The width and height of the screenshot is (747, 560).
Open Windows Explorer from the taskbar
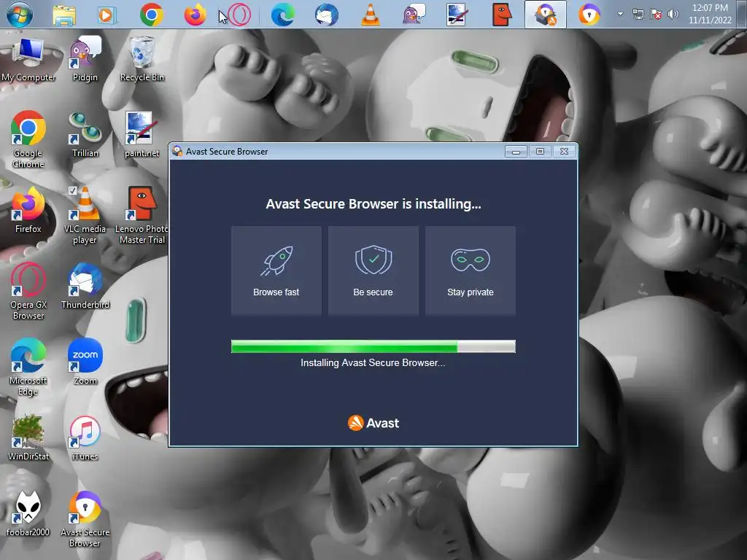(x=64, y=15)
